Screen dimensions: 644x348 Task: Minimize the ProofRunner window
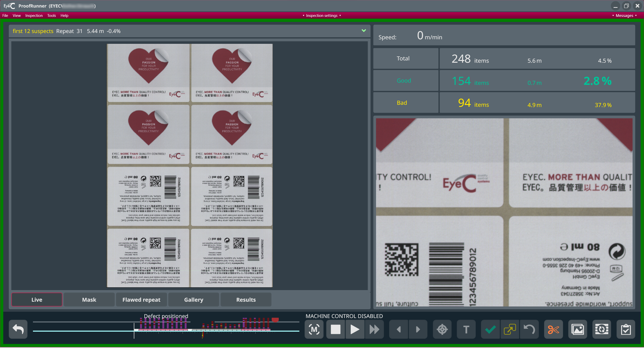615,6
